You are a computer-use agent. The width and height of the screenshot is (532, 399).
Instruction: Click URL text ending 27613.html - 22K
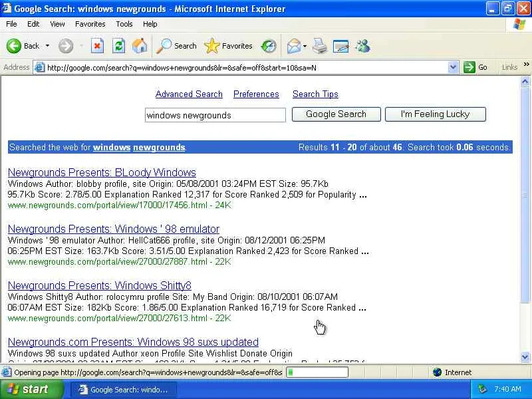pos(119,319)
